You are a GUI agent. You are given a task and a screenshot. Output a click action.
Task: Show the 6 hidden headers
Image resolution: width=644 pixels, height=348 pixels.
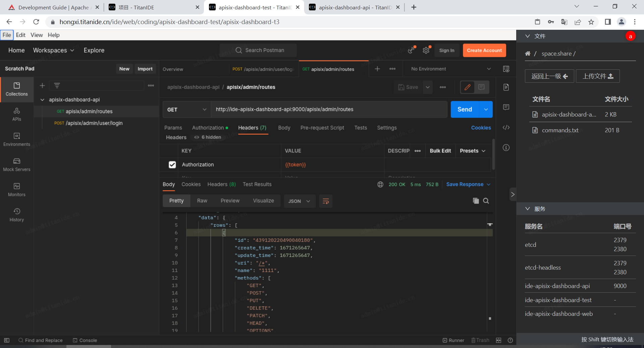click(208, 137)
